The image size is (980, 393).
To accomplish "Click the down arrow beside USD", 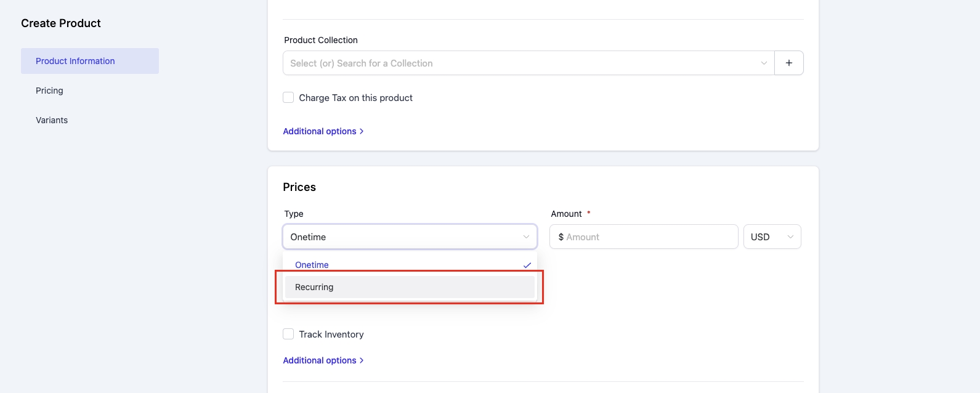I will [790, 237].
